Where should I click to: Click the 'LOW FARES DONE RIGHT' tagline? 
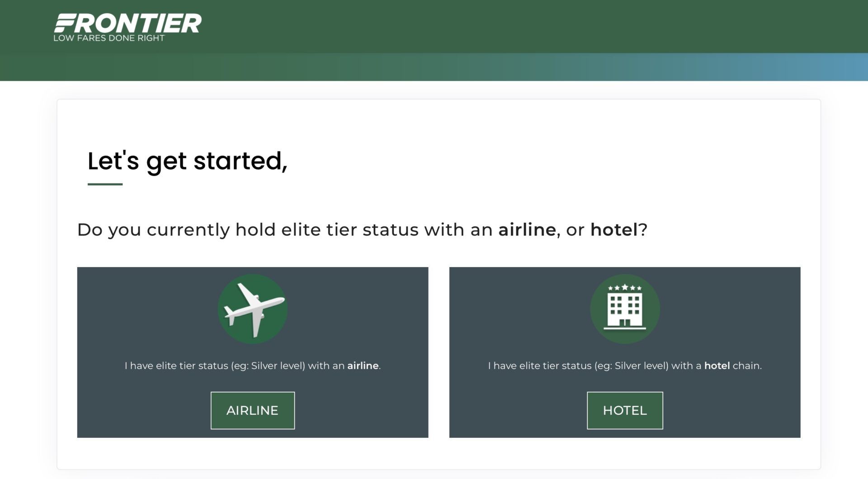109,38
